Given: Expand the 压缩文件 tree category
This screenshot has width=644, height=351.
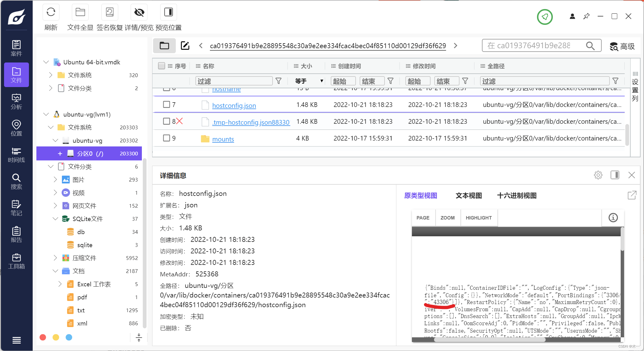Looking at the screenshot, I should 55,258.
